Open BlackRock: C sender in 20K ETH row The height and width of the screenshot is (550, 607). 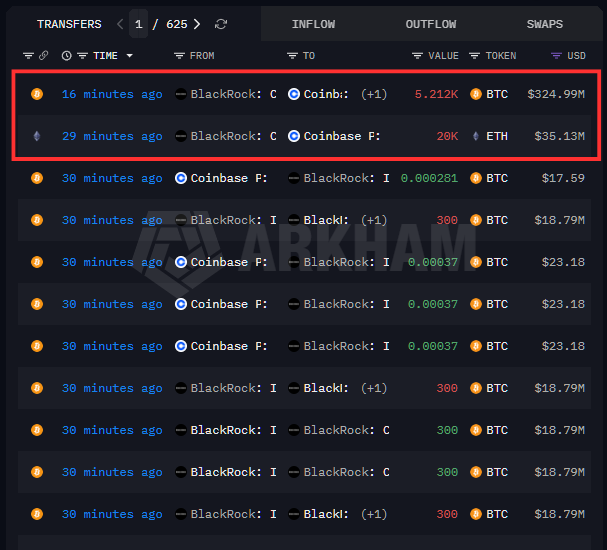[x=233, y=136]
